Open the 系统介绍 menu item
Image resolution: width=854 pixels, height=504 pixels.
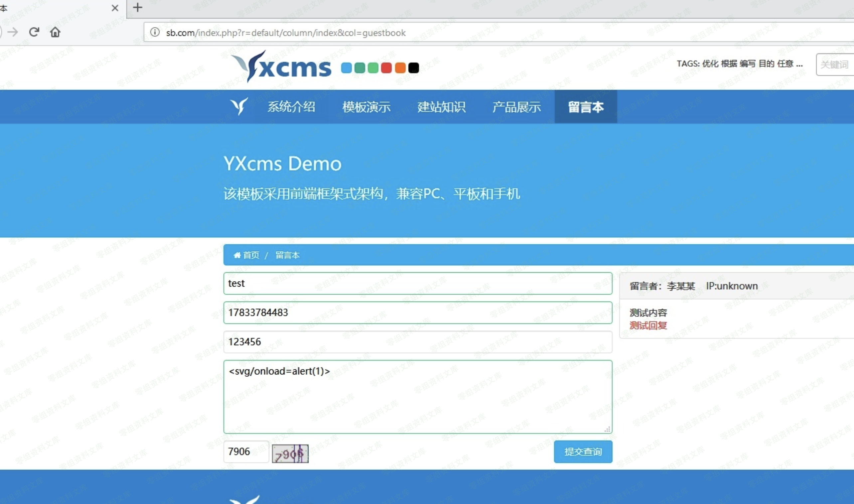tap(291, 107)
